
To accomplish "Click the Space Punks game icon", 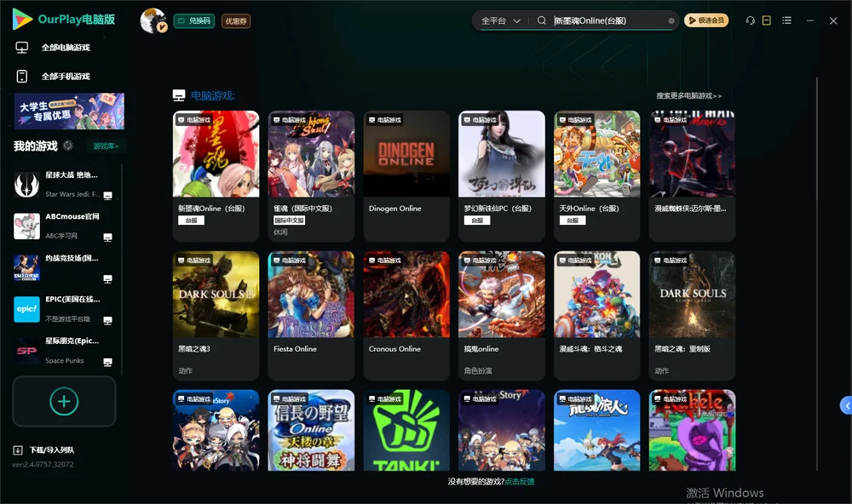I will (x=26, y=351).
